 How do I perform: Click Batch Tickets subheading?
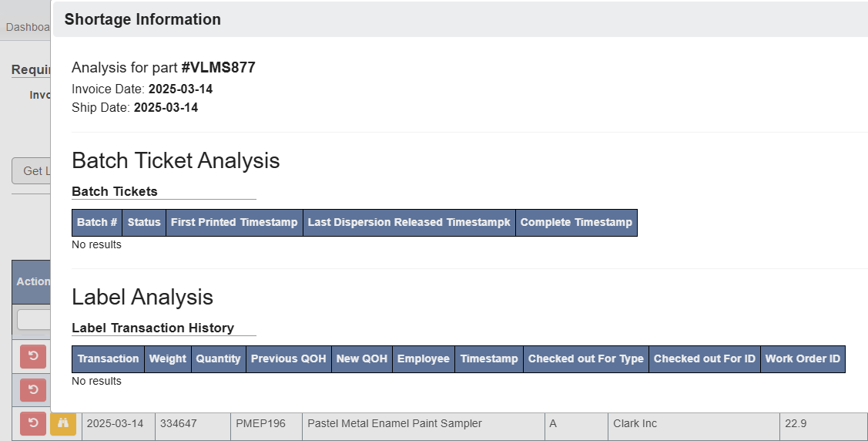(x=115, y=192)
